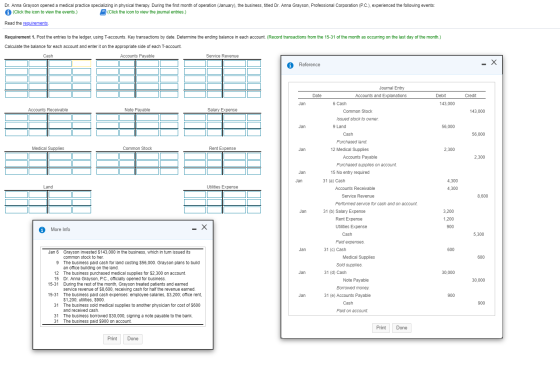Click first field in Service Revenue T-account

(x=195, y=64)
